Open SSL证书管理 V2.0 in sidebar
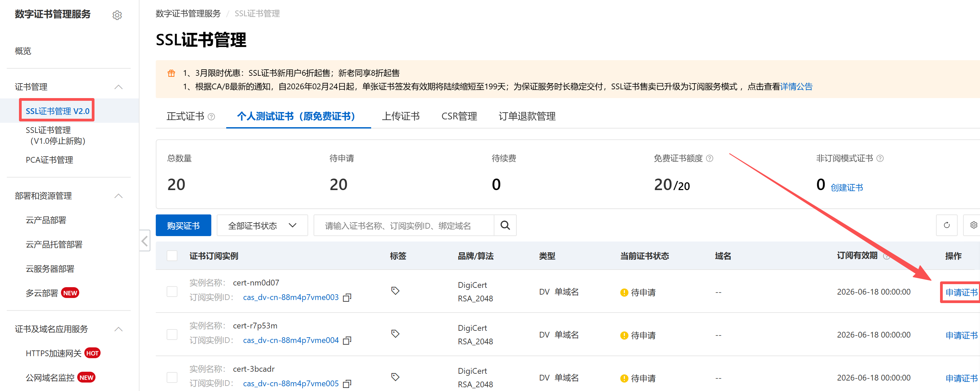Viewport: 980px width, 391px height. 58,111
